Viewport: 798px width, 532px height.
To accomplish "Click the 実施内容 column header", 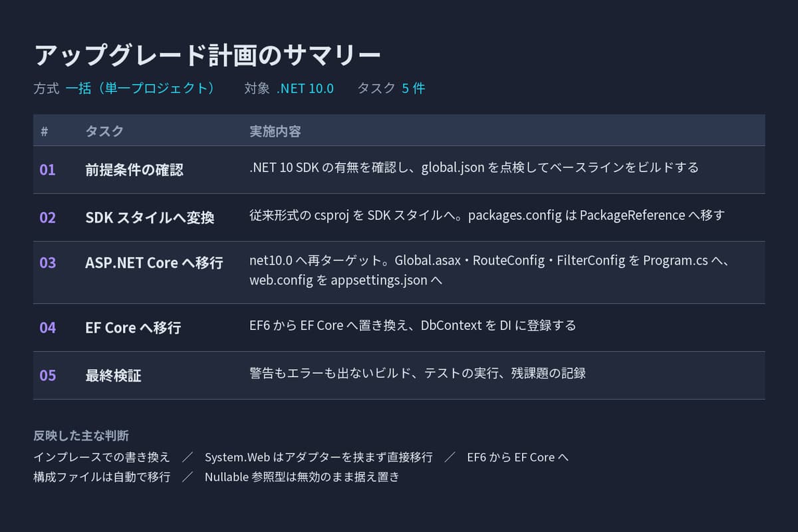I will point(275,132).
